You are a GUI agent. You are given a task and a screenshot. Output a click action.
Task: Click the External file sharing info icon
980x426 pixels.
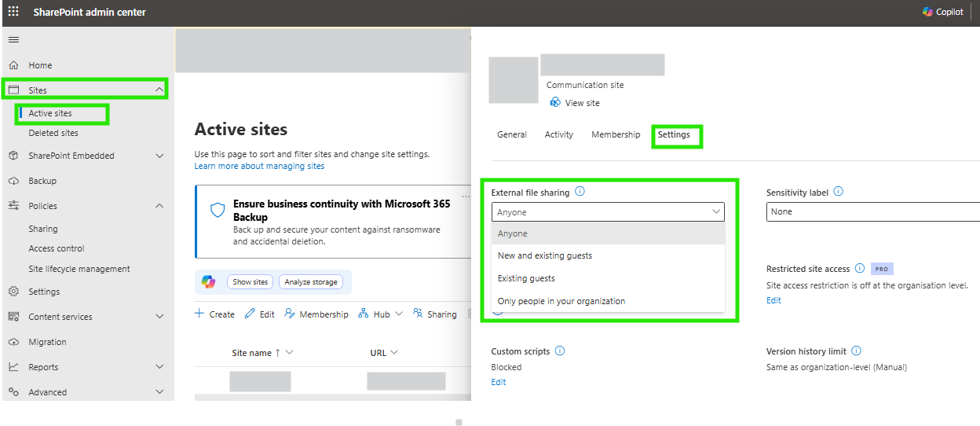(x=580, y=192)
